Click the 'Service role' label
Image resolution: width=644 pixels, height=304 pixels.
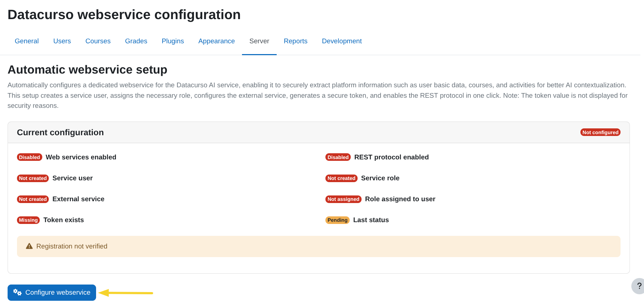click(x=380, y=178)
